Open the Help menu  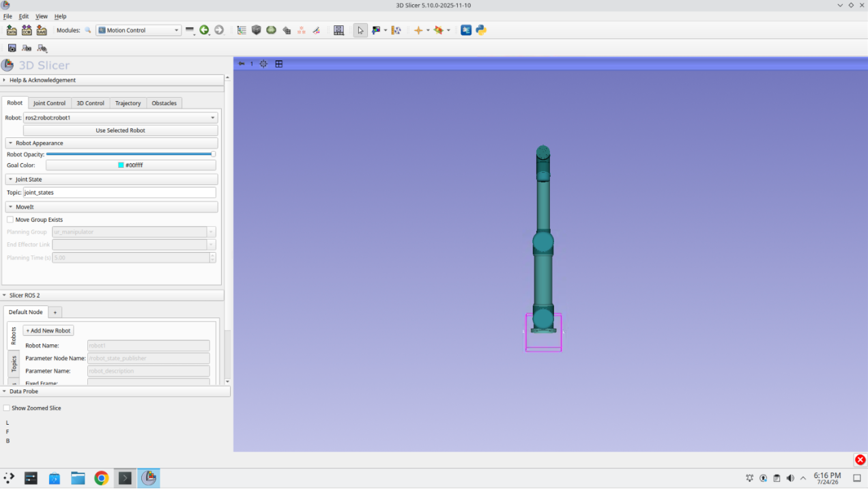[61, 16]
